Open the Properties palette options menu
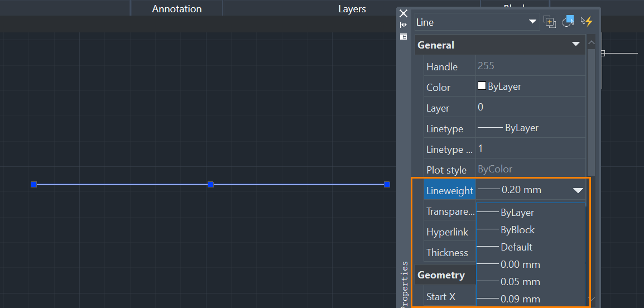Viewport: 644px width, 308px height. (x=403, y=37)
